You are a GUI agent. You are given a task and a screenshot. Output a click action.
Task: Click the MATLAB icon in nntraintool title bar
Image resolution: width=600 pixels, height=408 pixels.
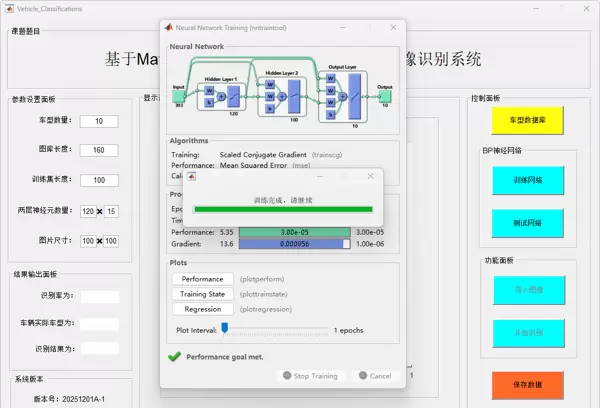click(x=168, y=29)
